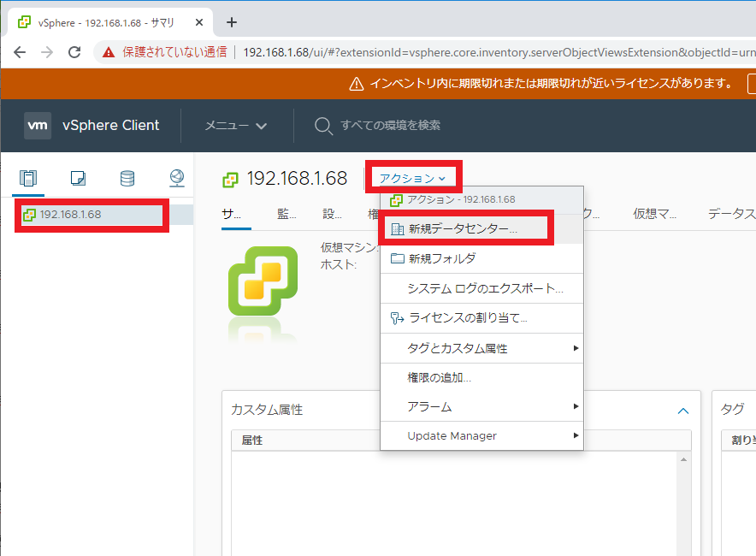Expand アラーム submenu
This screenshot has width=756, height=556.
[x=481, y=406]
